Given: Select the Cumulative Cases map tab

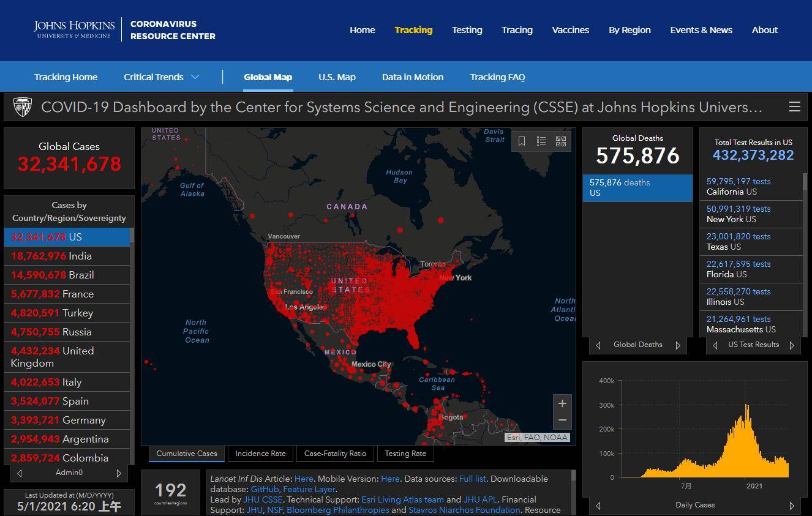Looking at the screenshot, I should (x=187, y=454).
